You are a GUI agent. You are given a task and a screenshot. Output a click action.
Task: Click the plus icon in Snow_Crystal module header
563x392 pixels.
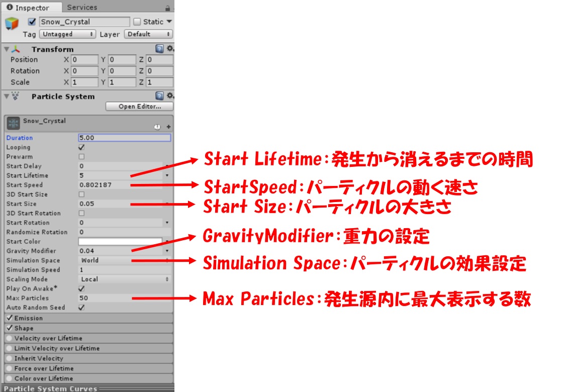click(168, 127)
